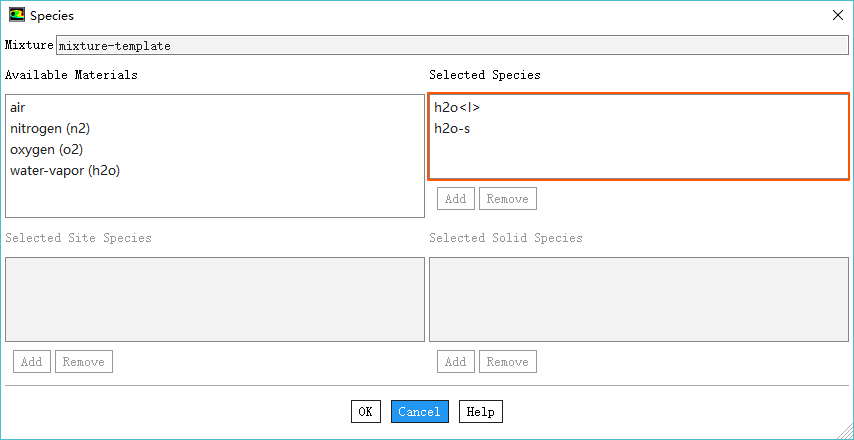Image resolution: width=854 pixels, height=440 pixels.
Task: Select air in Available Materials
Action: (x=18, y=107)
